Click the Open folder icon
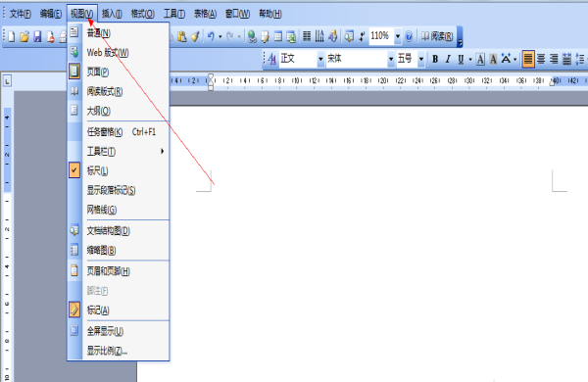This screenshot has height=382, width=588. tap(24, 36)
